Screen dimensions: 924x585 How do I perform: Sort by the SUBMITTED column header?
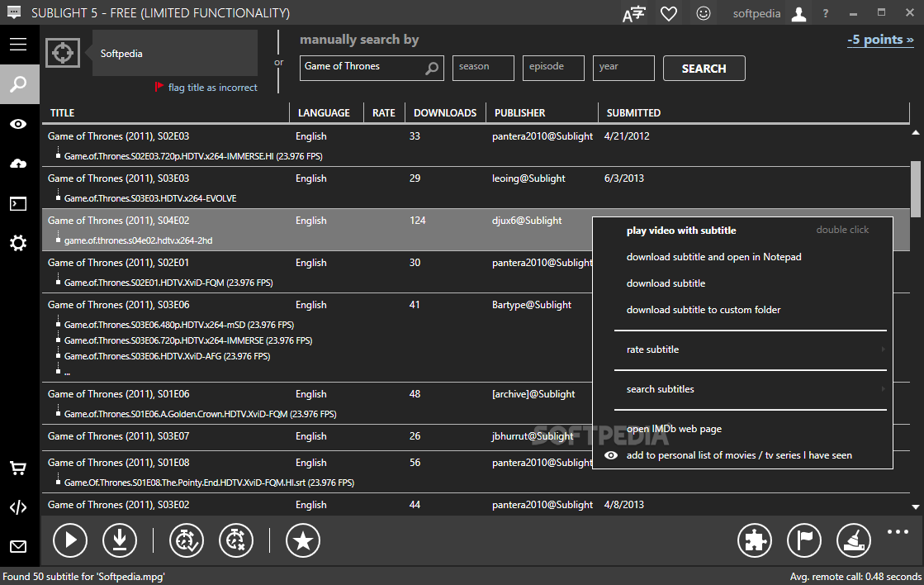point(754,112)
